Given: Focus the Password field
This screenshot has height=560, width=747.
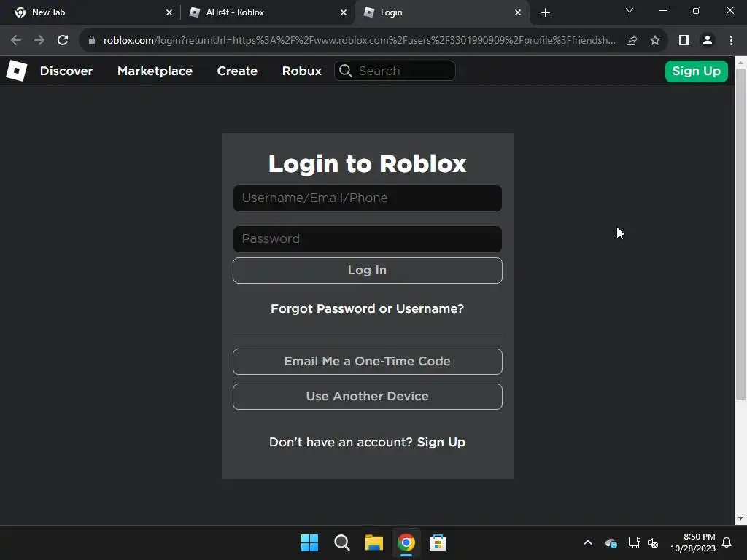Looking at the screenshot, I should (x=368, y=239).
